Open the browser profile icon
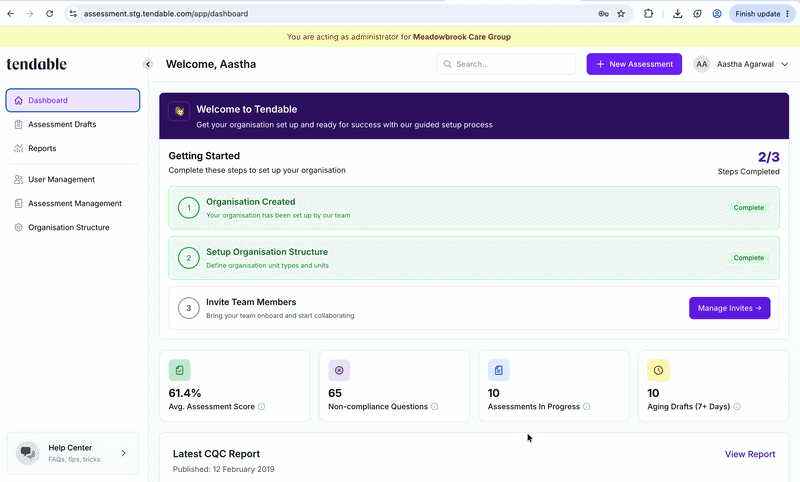Image resolution: width=800 pixels, height=482 pixels. [717, 14]
